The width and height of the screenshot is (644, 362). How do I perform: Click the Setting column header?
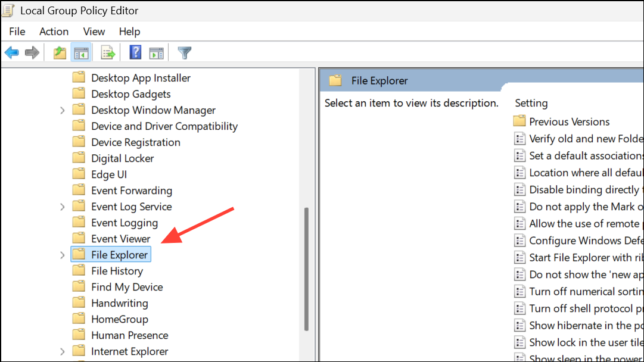pos(531,103)
